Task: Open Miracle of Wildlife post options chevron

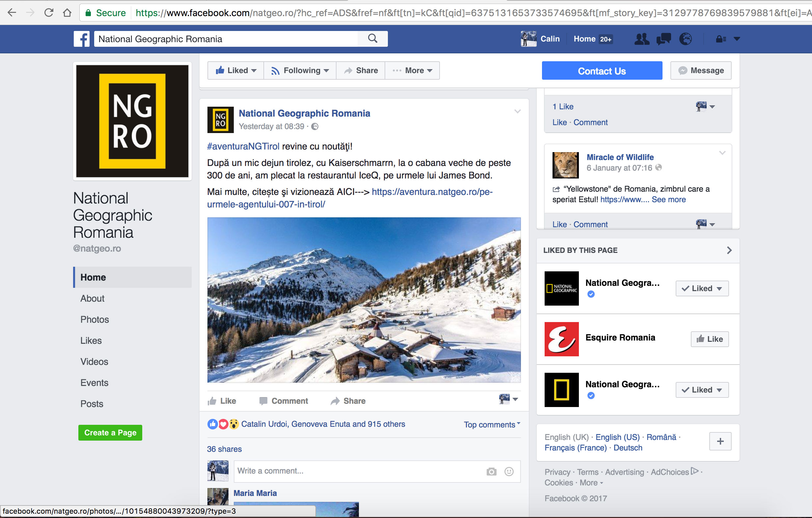Action: (x=722, y=153)
